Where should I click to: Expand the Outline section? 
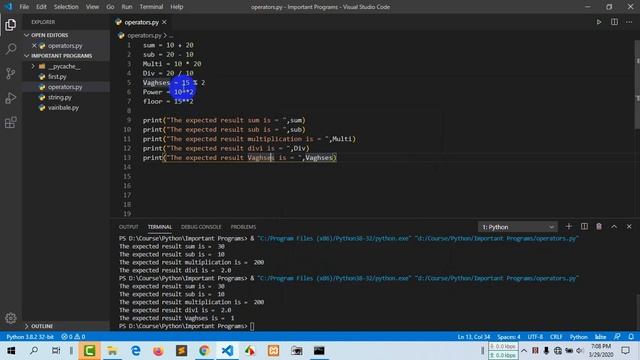[27, 326]
